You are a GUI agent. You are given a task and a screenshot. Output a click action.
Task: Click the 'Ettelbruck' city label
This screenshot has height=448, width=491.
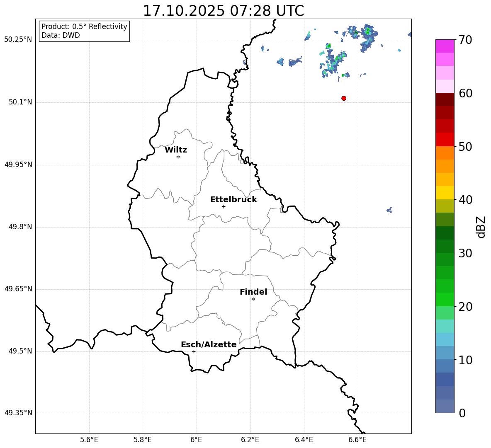coord(233,200)
